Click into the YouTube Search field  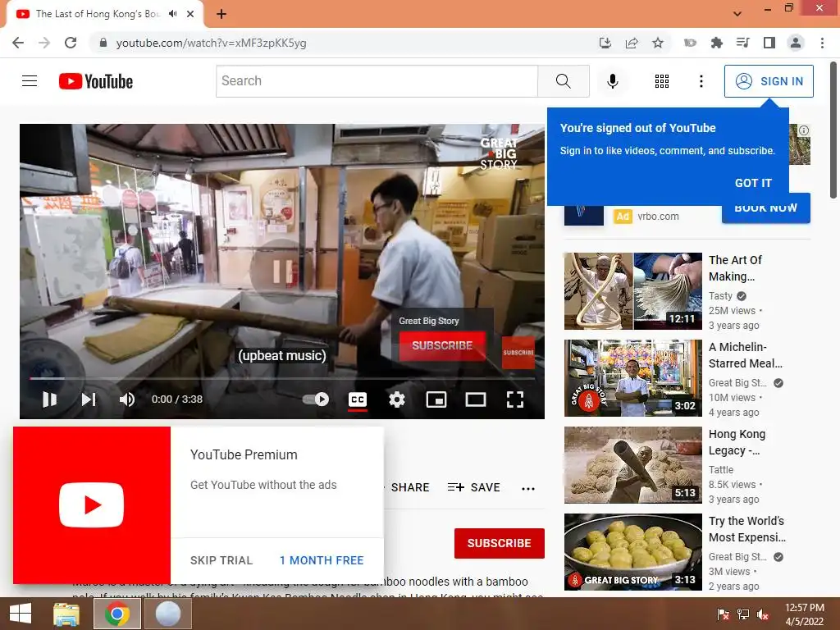tap(377, 81)
